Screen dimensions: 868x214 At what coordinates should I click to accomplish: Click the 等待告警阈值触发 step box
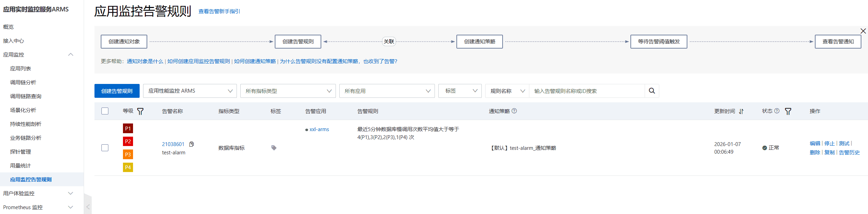coord(659,42)
